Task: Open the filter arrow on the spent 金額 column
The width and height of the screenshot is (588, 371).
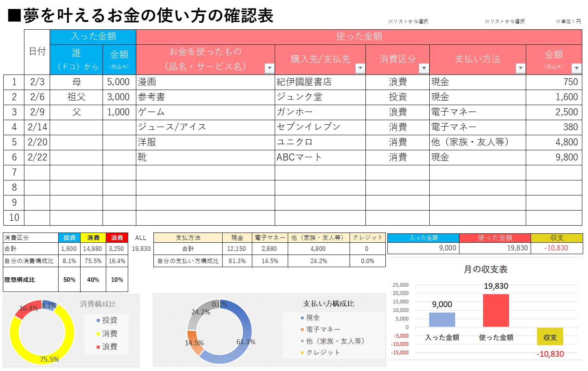Action: [x=576, y=68]
